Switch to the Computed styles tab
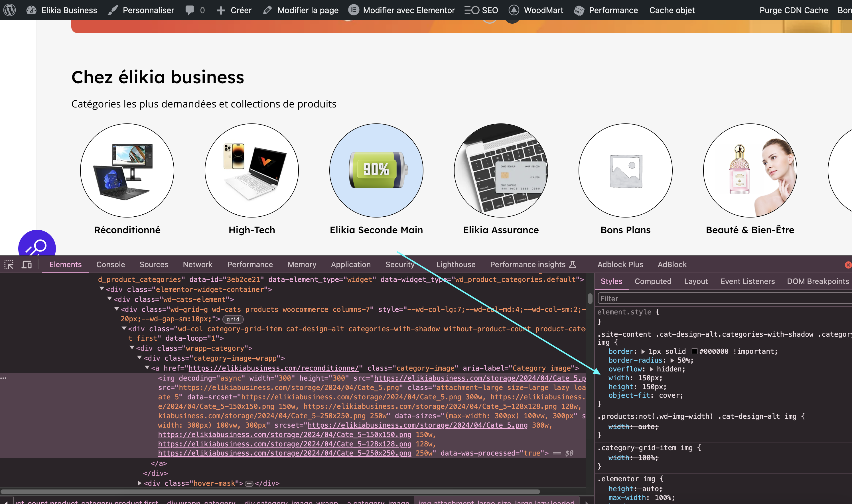Image resolution: width=852 pixels, height=504 pixels. [x=653, y=281]
